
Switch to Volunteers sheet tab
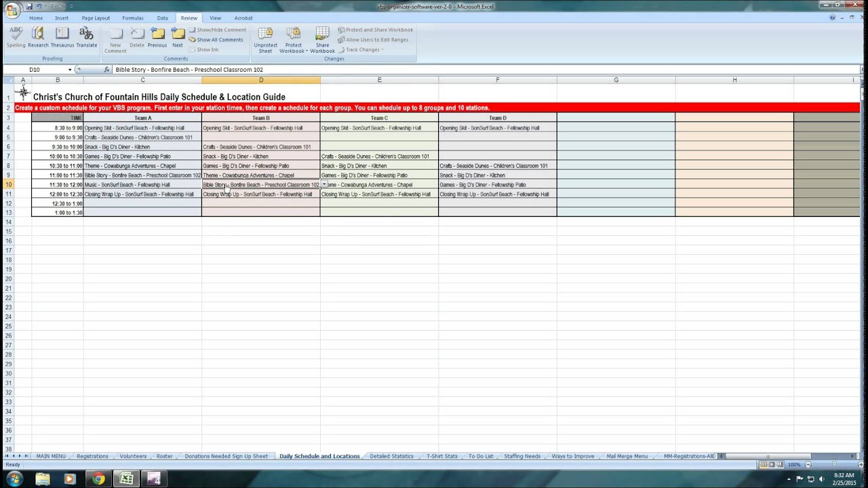(x=133, y=456)
